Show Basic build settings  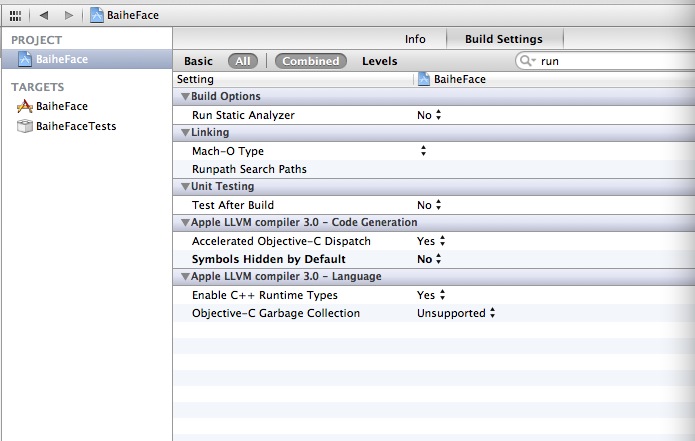coord(198,61)
